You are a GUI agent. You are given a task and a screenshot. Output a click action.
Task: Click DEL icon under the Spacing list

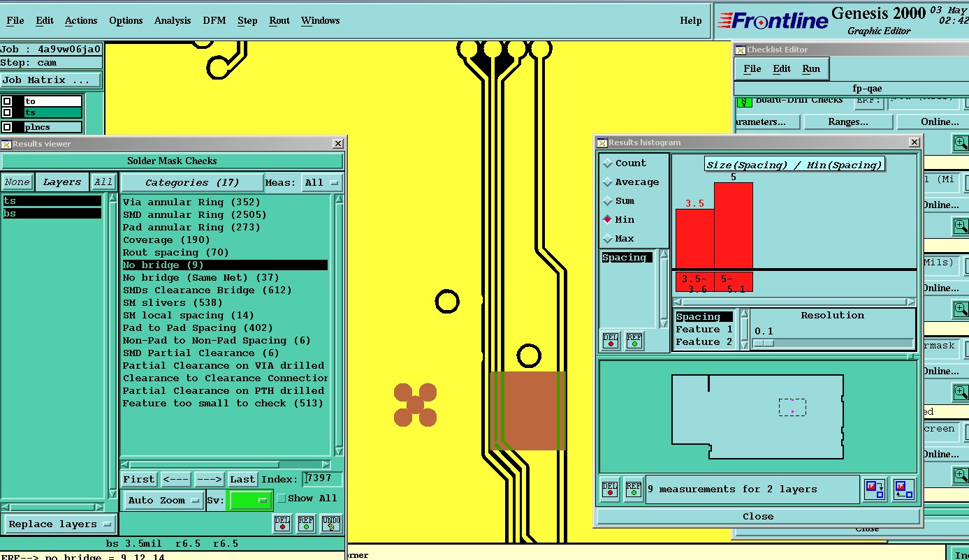click(611, 341)
